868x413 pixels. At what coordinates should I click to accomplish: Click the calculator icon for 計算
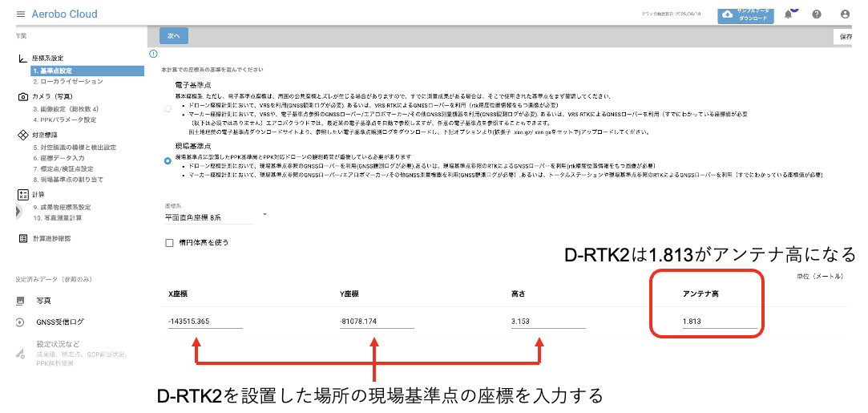tap(22, 194)
